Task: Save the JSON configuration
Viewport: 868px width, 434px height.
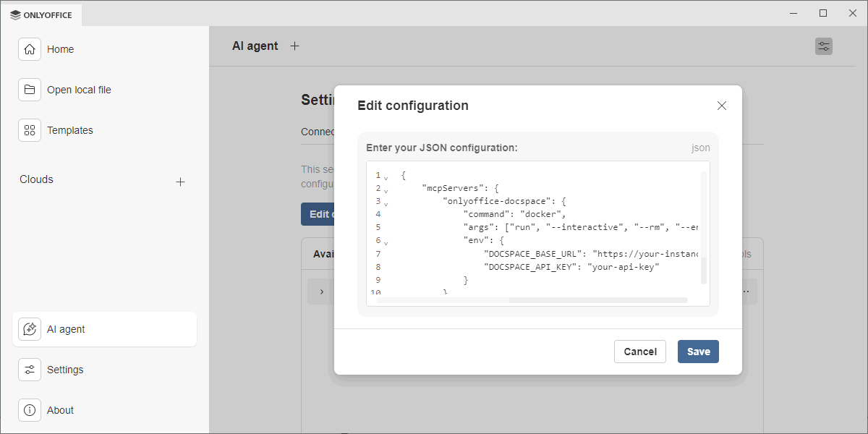Action: point(698,352)
